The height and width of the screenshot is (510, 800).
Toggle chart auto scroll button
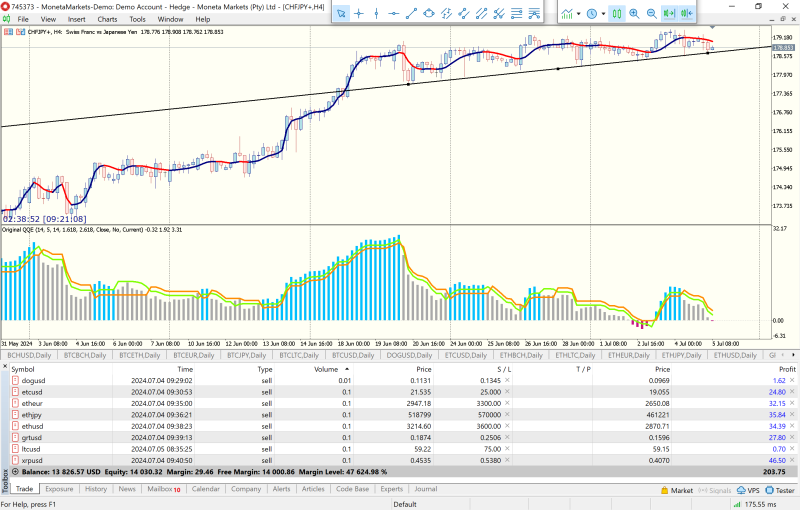point(670,13)
